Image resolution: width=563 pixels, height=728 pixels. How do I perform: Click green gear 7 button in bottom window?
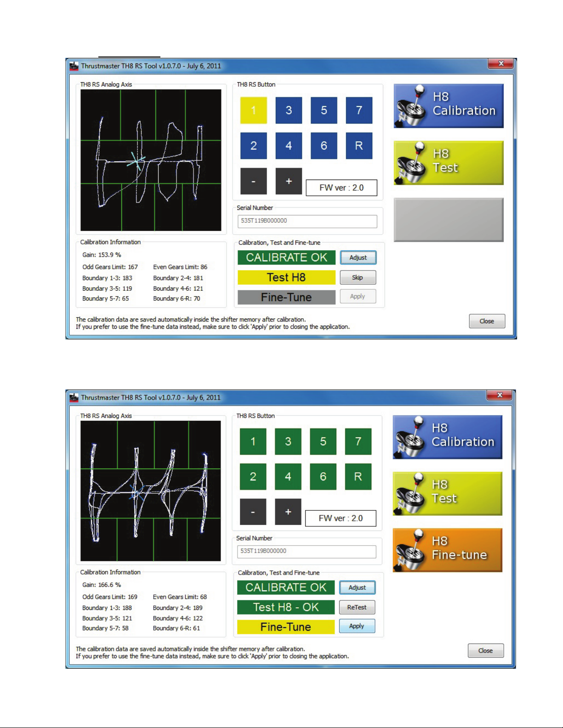(x=358, y=441)
